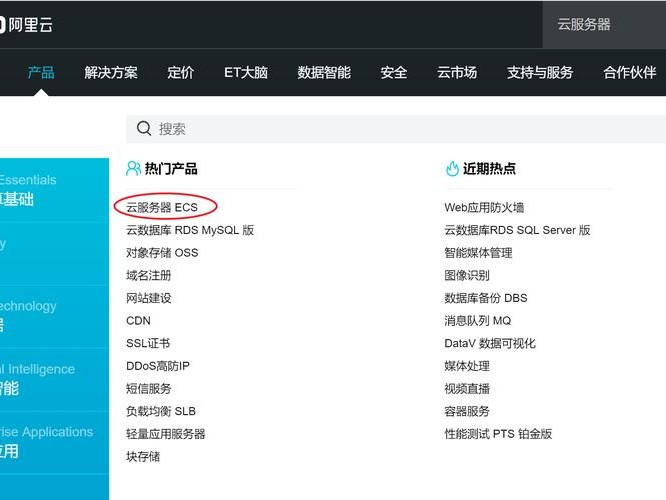
Task: Select the Essentials sidebar category
Action: [54, 189]
